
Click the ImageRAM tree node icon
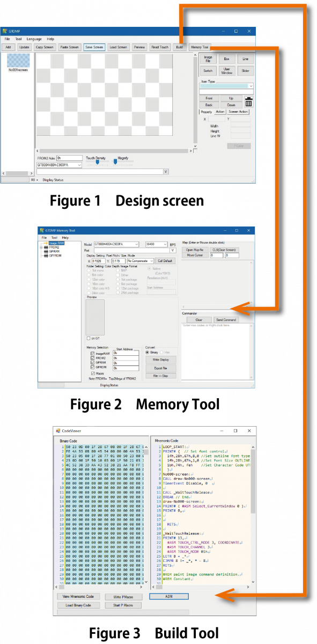(46, 243)
